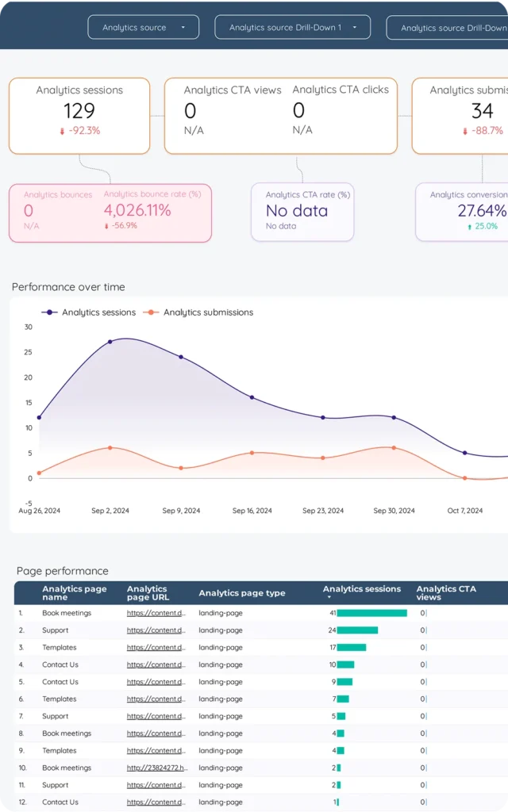Screen dimensions: 508x812
Task: Open the URL link in row 12 Contact Us
Action: [156, 802]
